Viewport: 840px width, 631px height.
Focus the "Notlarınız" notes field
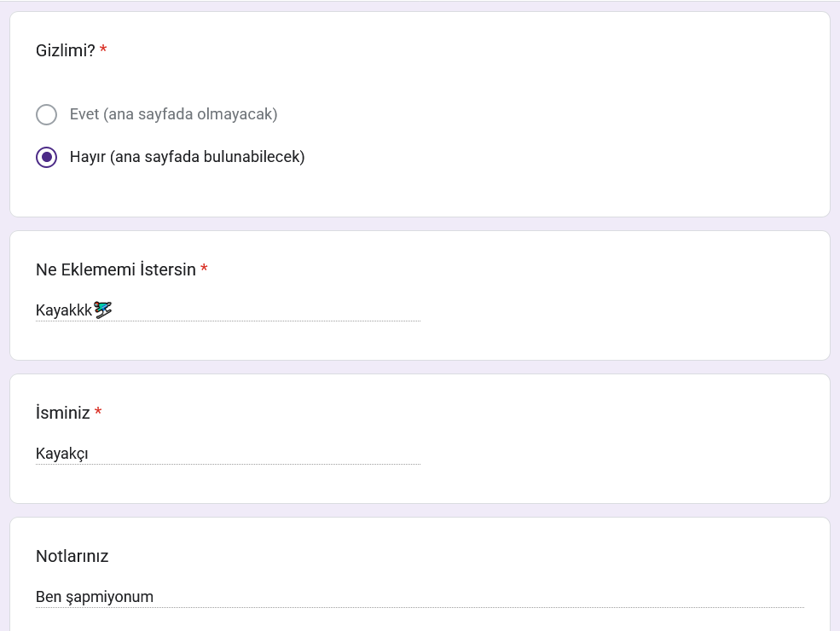click(x=420, y=597)
